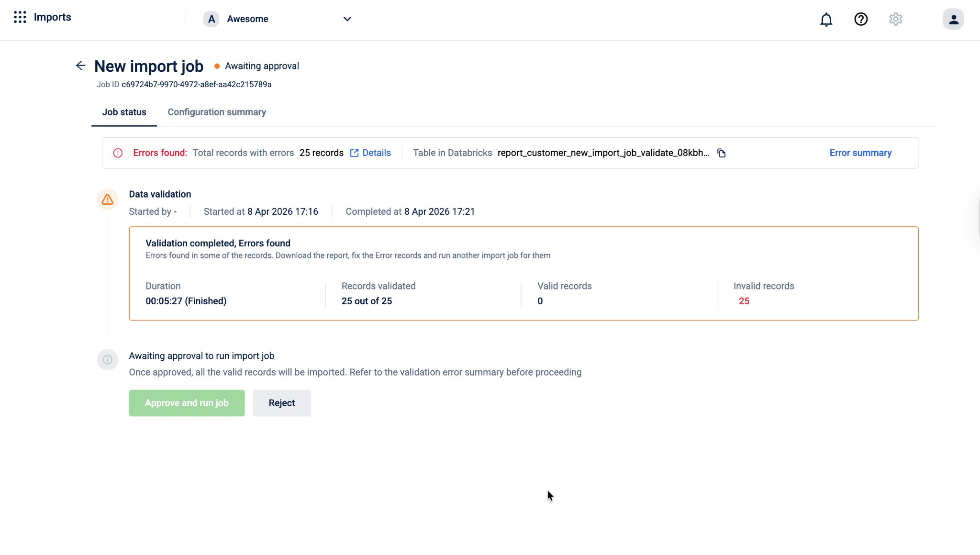Click Approve and run job button
Screen dimensions: 980x555
(x=187, y=403)
